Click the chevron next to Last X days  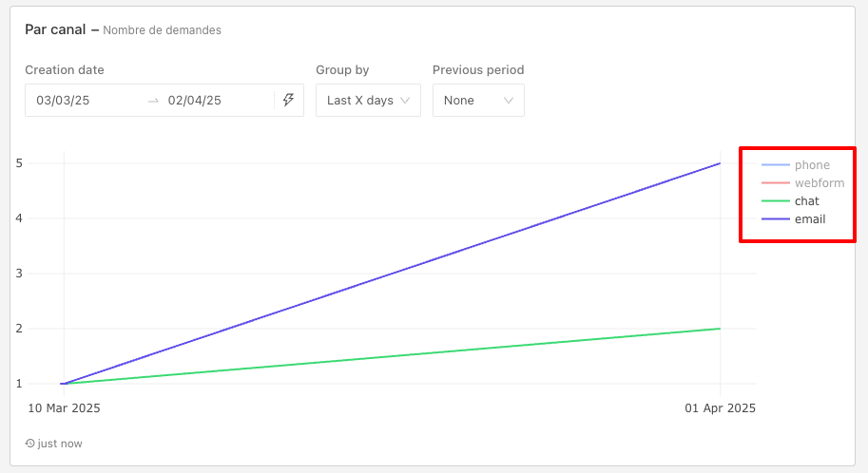(406, 101)
